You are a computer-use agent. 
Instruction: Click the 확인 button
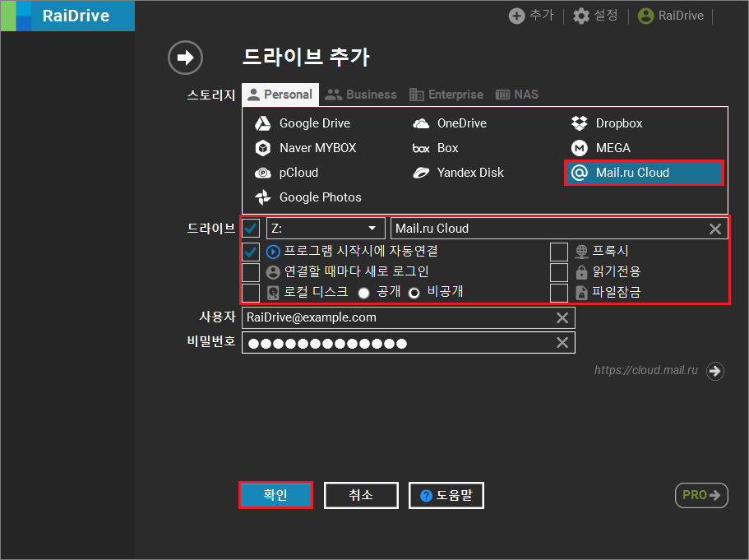point(275,495)
